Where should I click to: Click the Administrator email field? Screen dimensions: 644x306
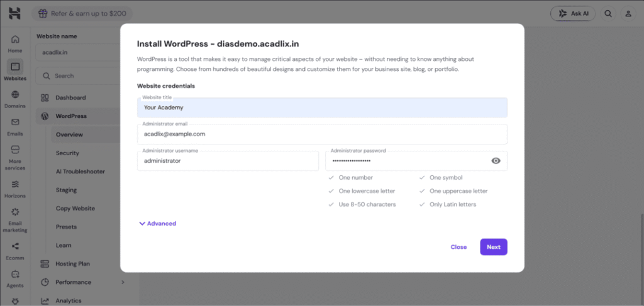tap(322, 134)
